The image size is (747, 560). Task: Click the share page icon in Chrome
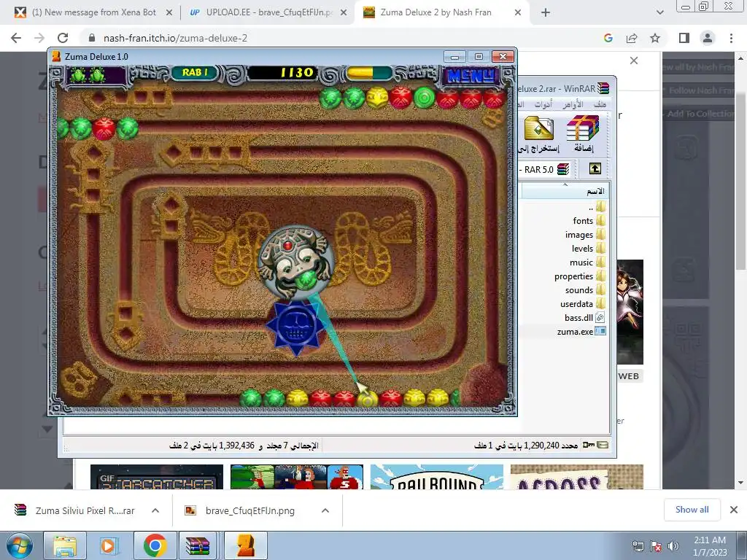click(x=632, y=38)
